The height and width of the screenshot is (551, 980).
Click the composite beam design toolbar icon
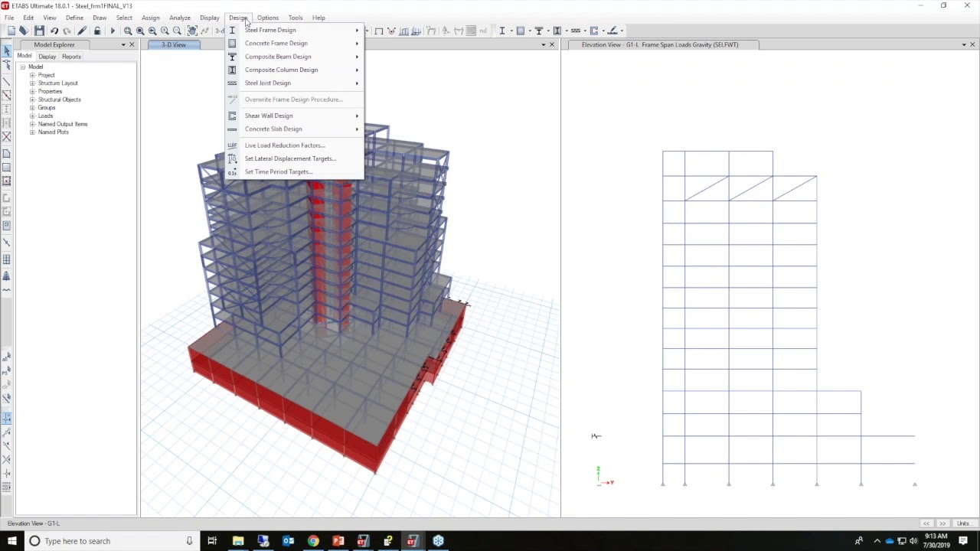(539, 31)
